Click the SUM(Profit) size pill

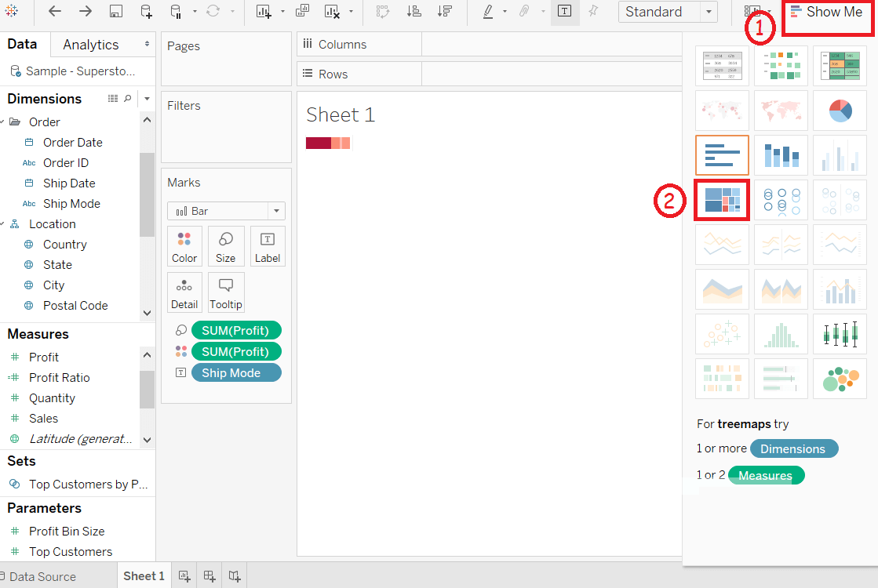click(x=235, y=330)
